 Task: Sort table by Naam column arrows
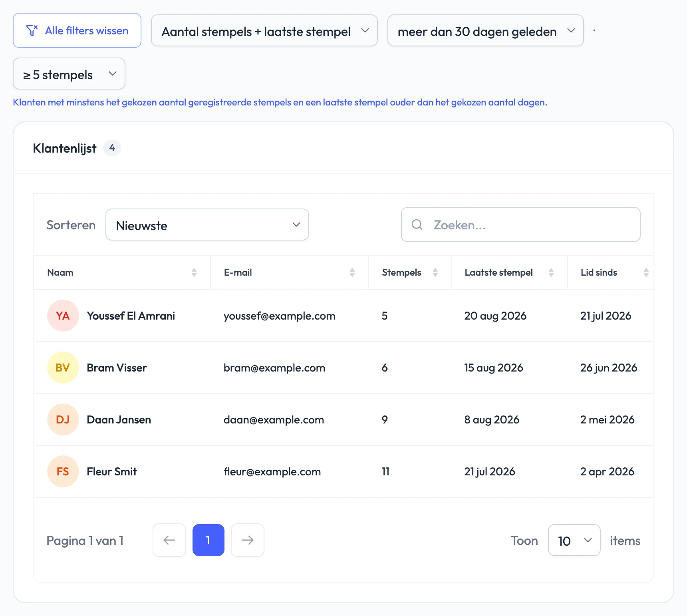194,272
